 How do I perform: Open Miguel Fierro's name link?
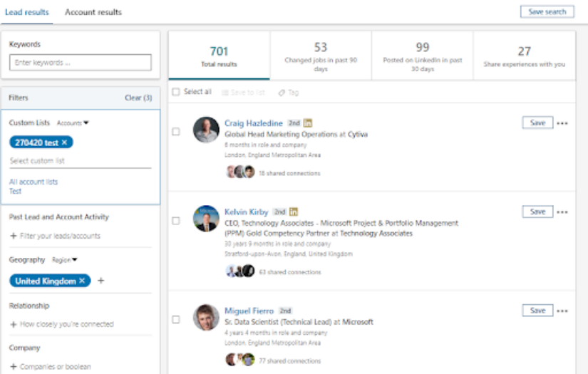(249, 311)
